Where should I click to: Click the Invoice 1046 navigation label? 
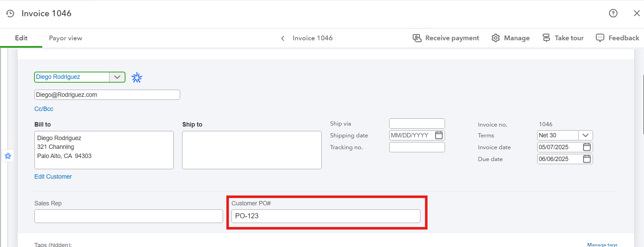313,38
